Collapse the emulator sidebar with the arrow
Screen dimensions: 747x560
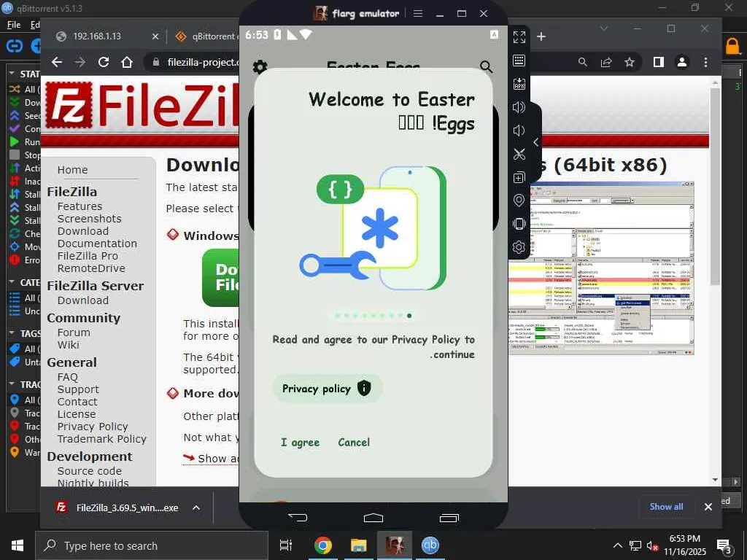click(x=536, y=142)
